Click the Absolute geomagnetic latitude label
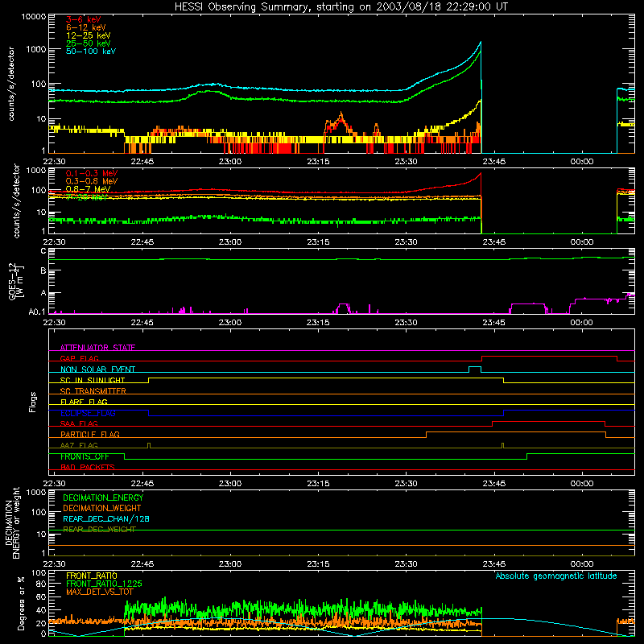The image size is (644, 644). tap(556, 576)
